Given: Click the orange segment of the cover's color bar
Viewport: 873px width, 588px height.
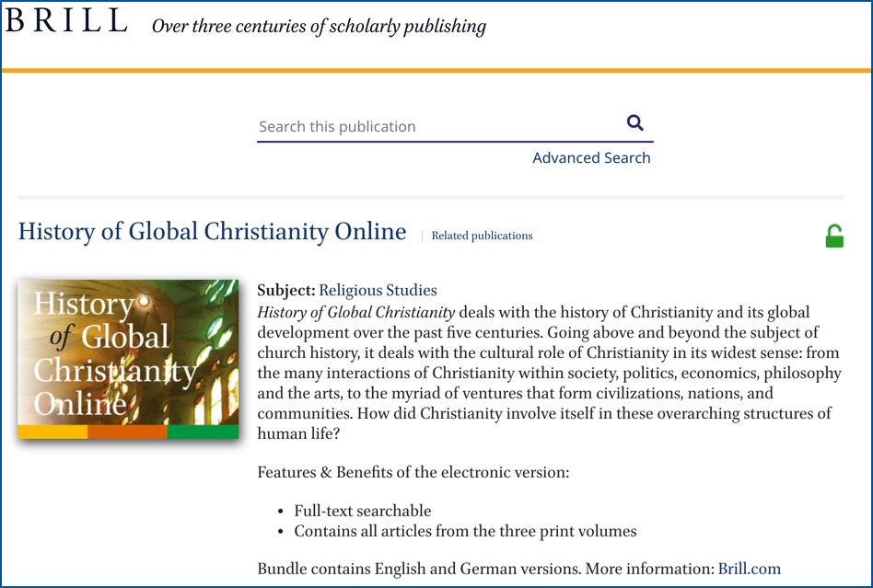Looking at the screenshot, I should point(127,432).
